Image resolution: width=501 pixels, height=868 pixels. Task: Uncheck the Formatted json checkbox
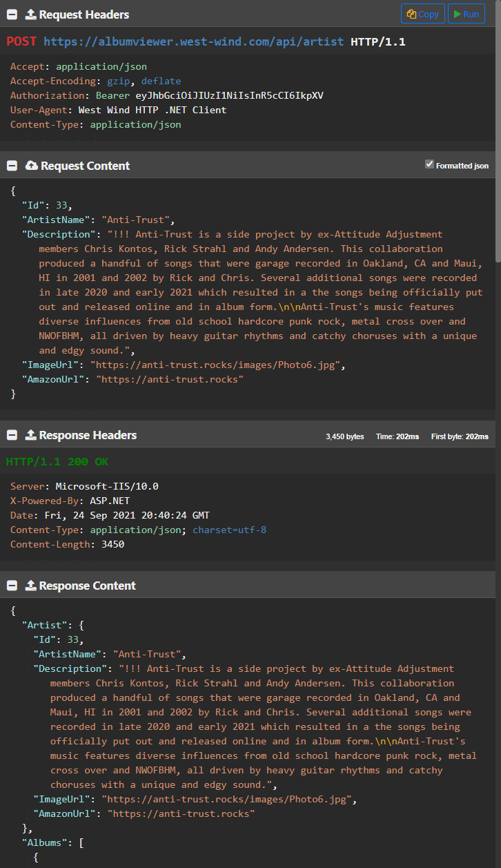429,164
